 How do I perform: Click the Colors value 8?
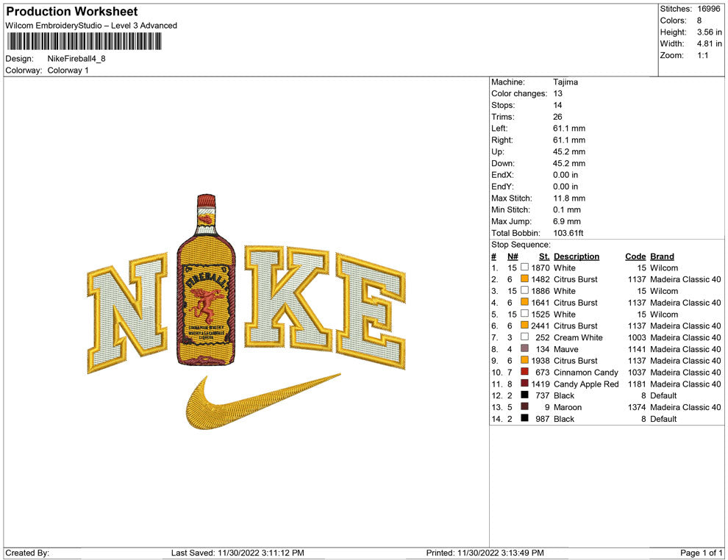pos(699,21)
